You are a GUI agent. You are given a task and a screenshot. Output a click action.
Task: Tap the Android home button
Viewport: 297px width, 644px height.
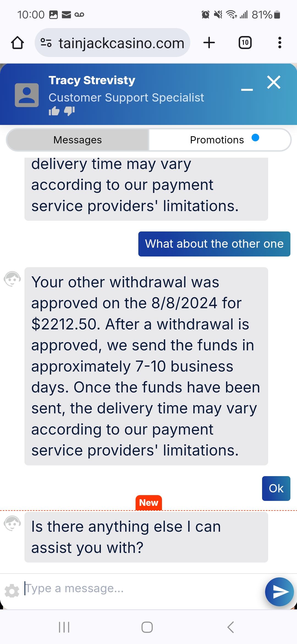(147, 627)
